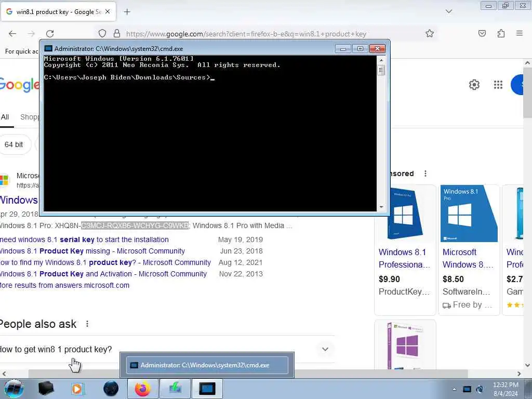Open more results from answers.microsoft.com
Viewport: 532px width, 399px height.
(64, 285)
